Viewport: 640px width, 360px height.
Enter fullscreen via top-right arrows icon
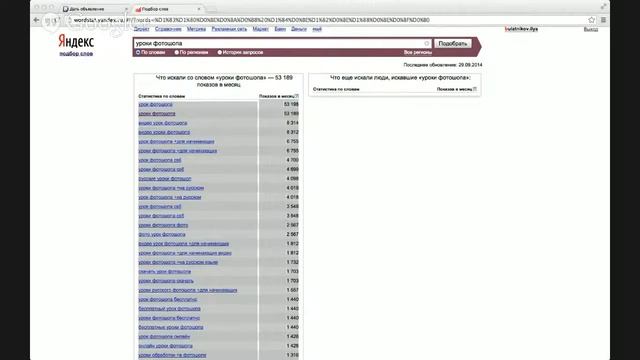pyautogui.click(x=603, y=6)
